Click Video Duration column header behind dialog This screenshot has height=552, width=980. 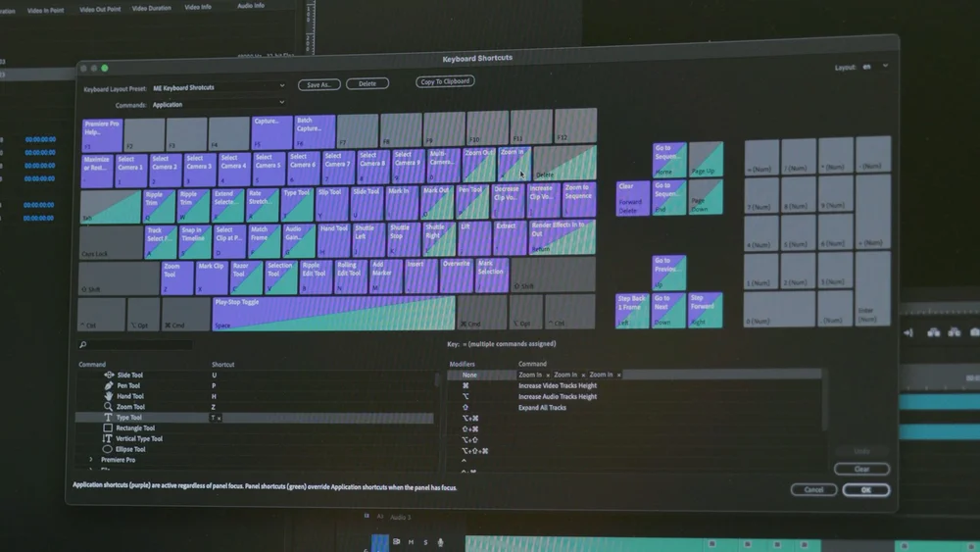point(151,8)
